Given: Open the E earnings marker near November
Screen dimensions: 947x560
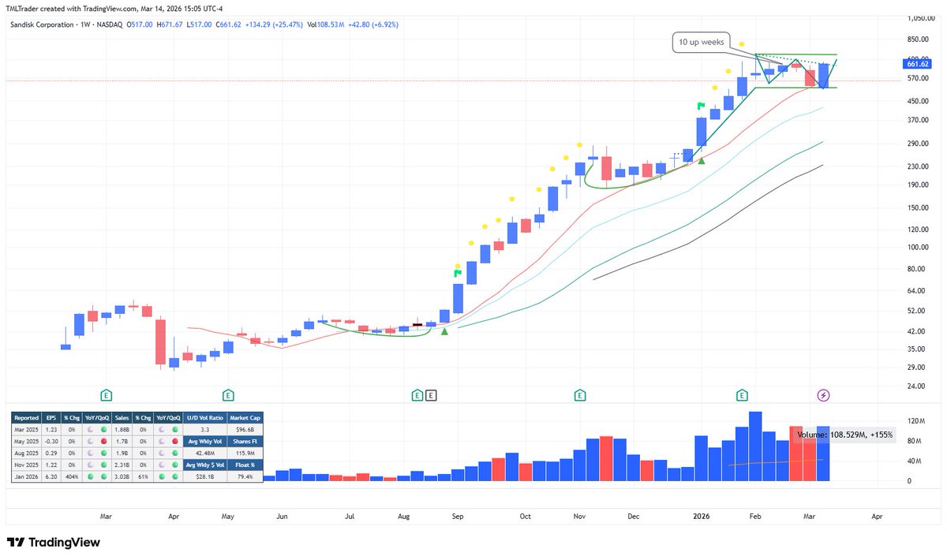Looking at the screenshot, I should coord(580,394).
